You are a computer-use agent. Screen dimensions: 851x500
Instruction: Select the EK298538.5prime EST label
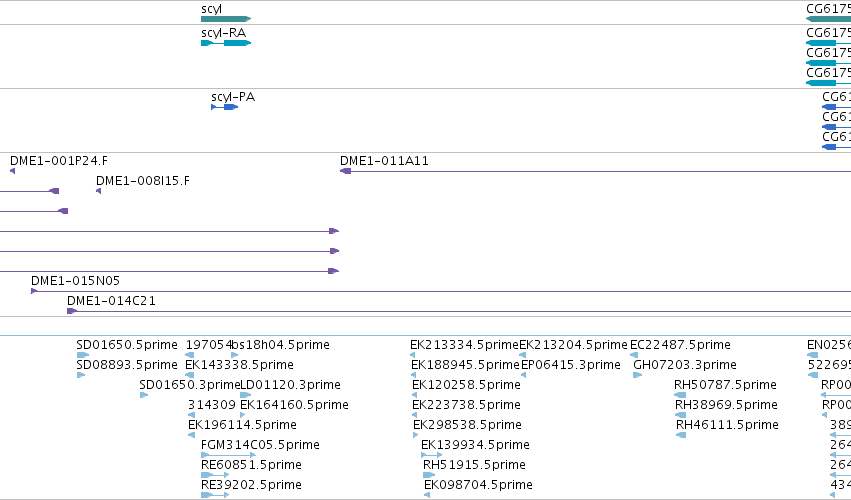pos(467,425)
